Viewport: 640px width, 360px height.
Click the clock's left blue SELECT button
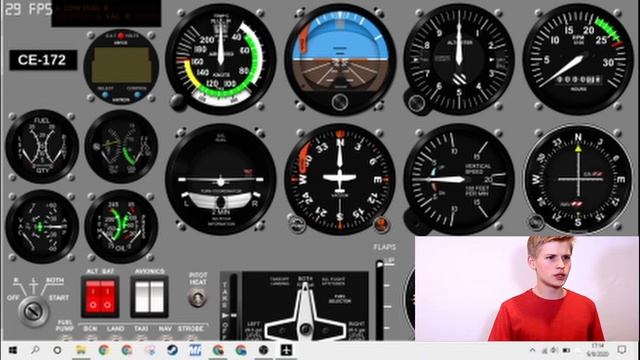[x=105, y=94]
